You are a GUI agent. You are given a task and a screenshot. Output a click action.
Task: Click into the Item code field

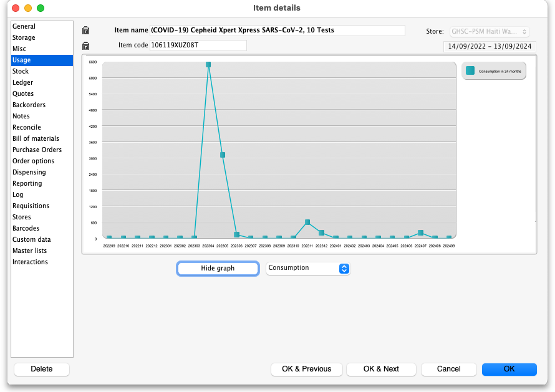coord(198,45)
